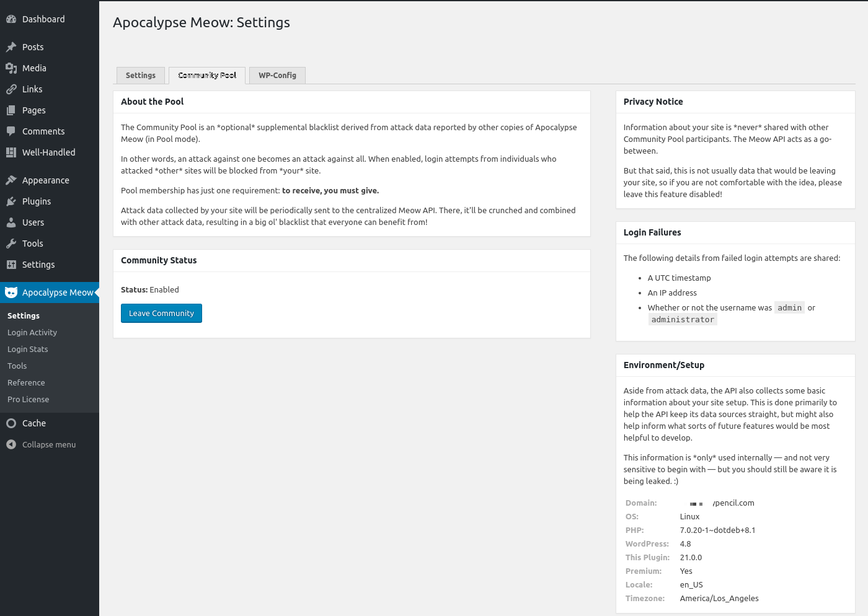Click the Cache circle icon
This screenshot has height=616, width=868.
[x=11, y=423]
